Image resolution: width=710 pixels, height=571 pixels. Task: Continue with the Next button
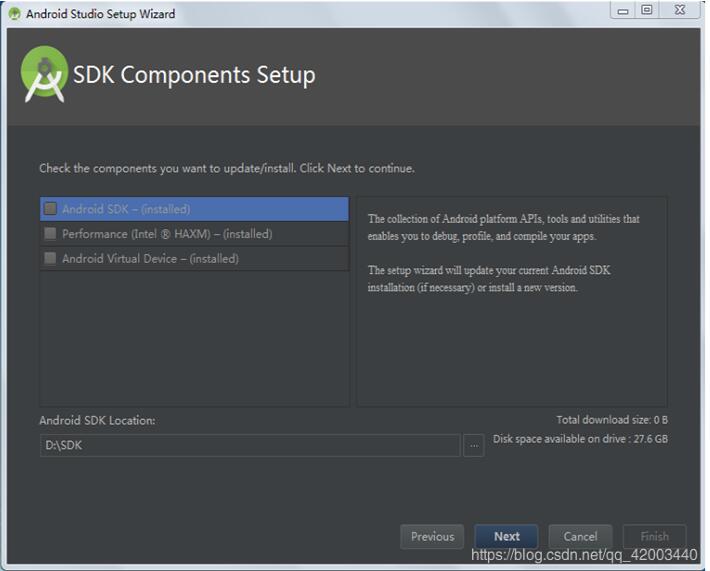pos(506,537)
